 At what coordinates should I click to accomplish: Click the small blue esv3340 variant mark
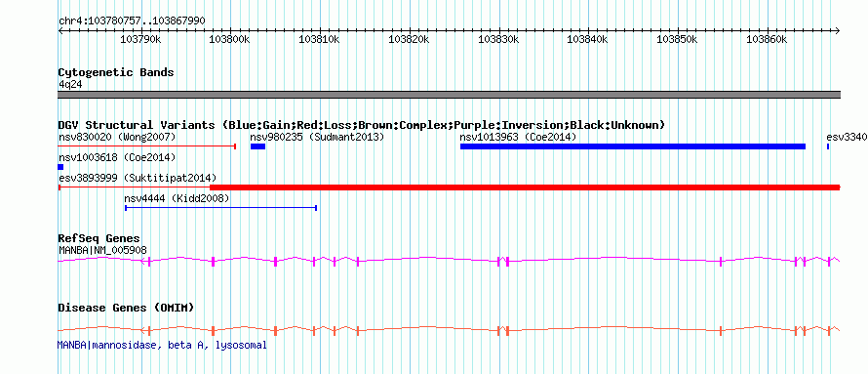point(828,146)
